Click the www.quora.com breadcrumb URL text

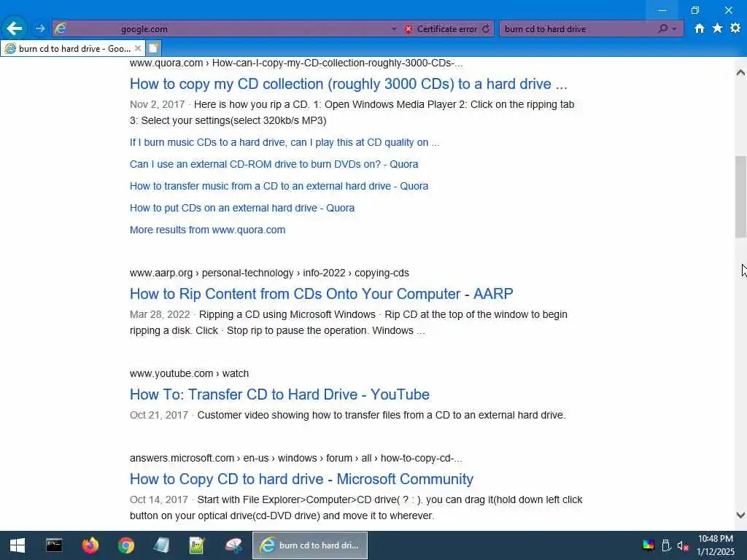tap(296, 63)
